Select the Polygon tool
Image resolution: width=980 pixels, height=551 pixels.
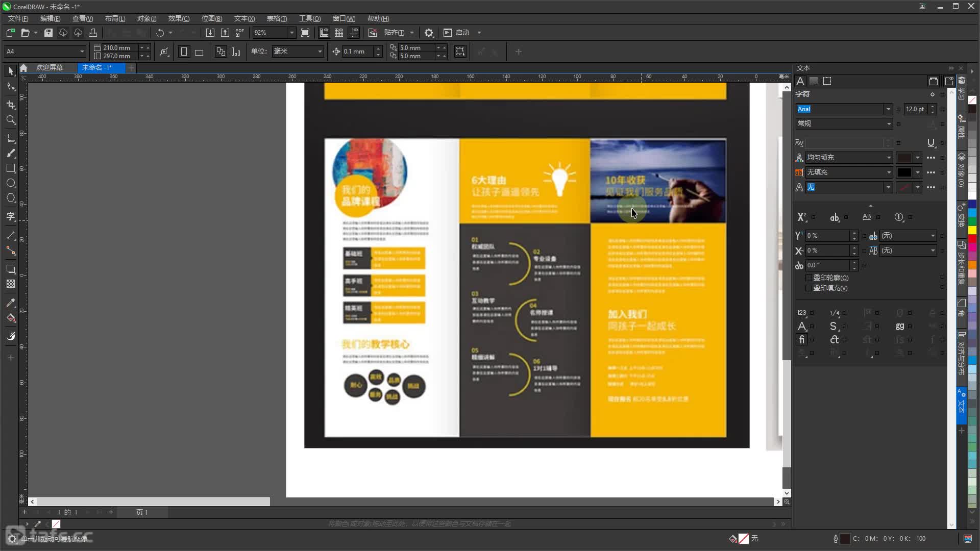click(11, 198)
